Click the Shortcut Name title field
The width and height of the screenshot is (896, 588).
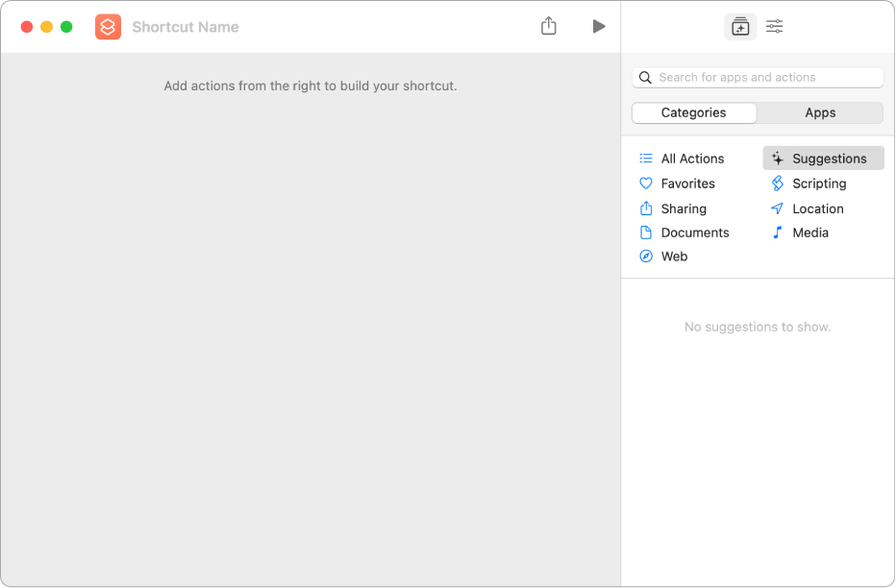[186, 27]
